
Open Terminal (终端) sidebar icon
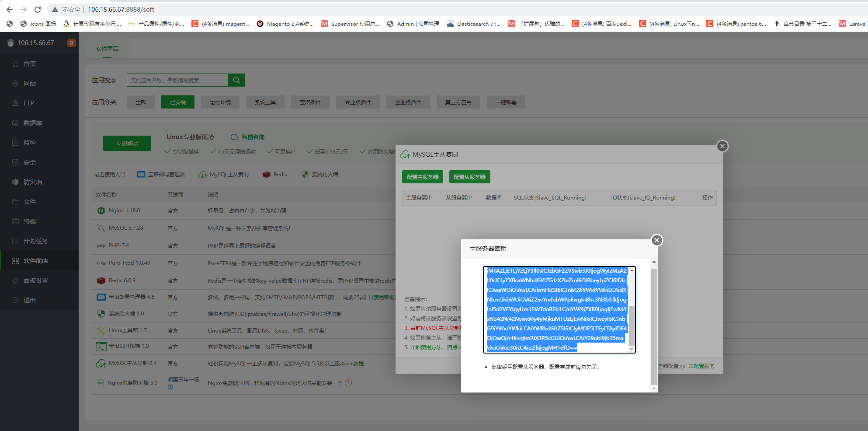click(15, 221)
